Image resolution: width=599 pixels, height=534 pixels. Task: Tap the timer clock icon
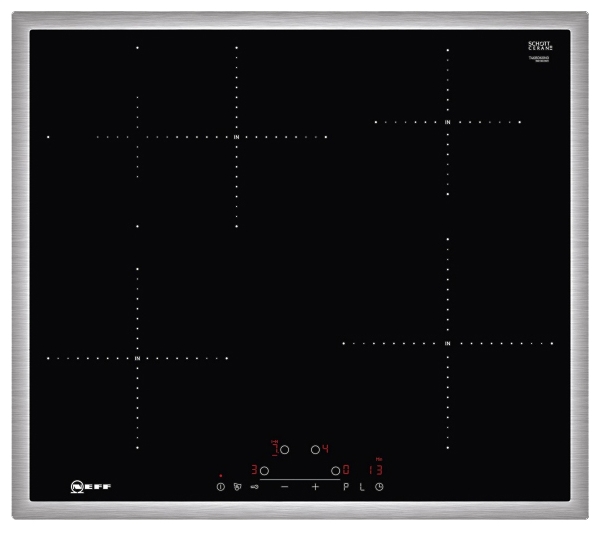tap(379, 487)
